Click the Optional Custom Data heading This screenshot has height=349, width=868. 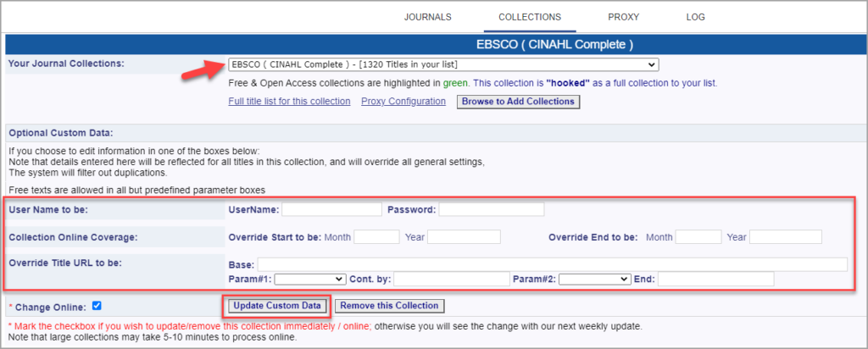(60, 133)
